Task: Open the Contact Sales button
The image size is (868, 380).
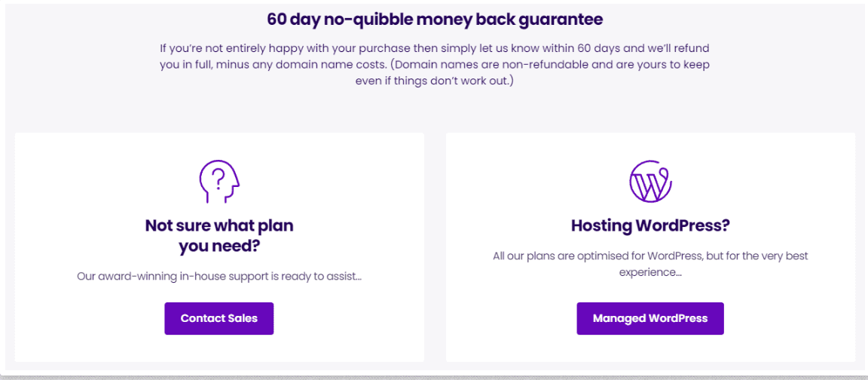Action: tap(219, 318)
